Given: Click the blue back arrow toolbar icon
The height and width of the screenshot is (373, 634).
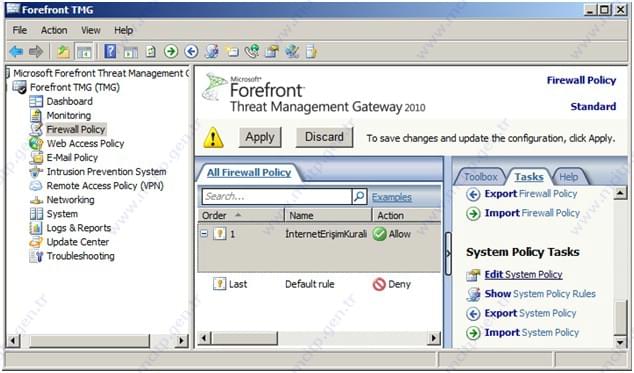Looking at the screenshot, I should point(16,51).
